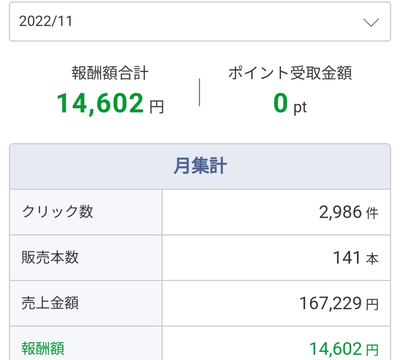Select the ポイント受取金額 label
400x360 pixels.
click(290, 73)
